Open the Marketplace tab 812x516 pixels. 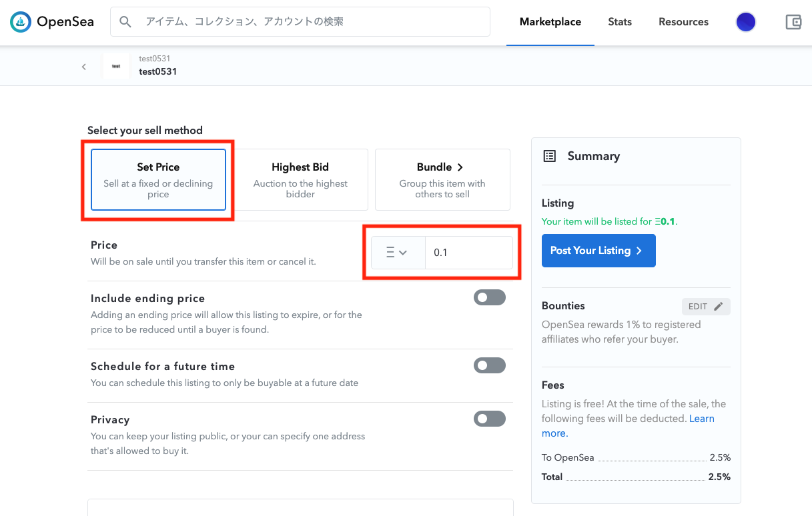(550, 22)
